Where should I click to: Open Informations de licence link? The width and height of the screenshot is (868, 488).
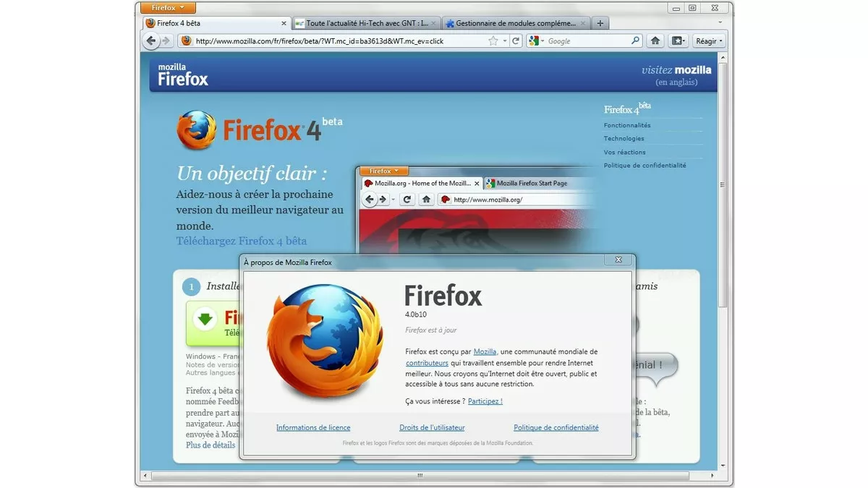pyautogui.click(x=313, y=427)
